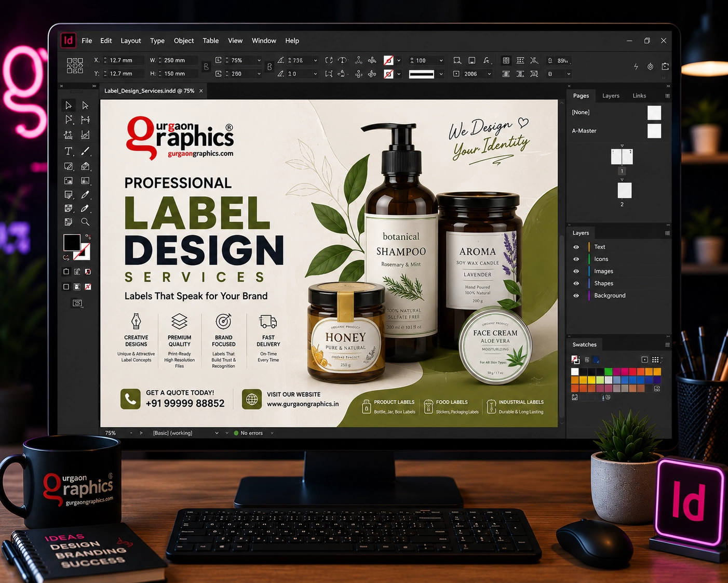Select page 1 spread thumbnail
The width and height of the screenshot is (728, 583).
pos(622,156)
